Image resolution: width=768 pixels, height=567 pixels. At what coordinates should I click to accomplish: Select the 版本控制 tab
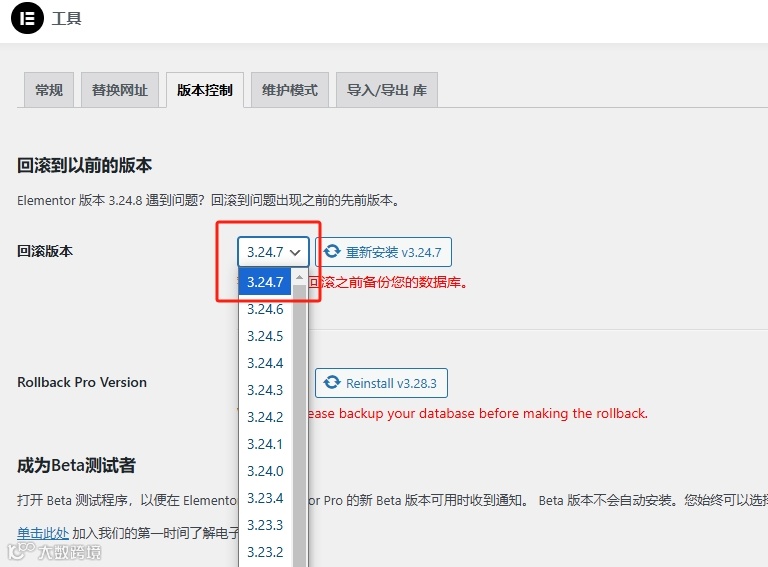205,90
